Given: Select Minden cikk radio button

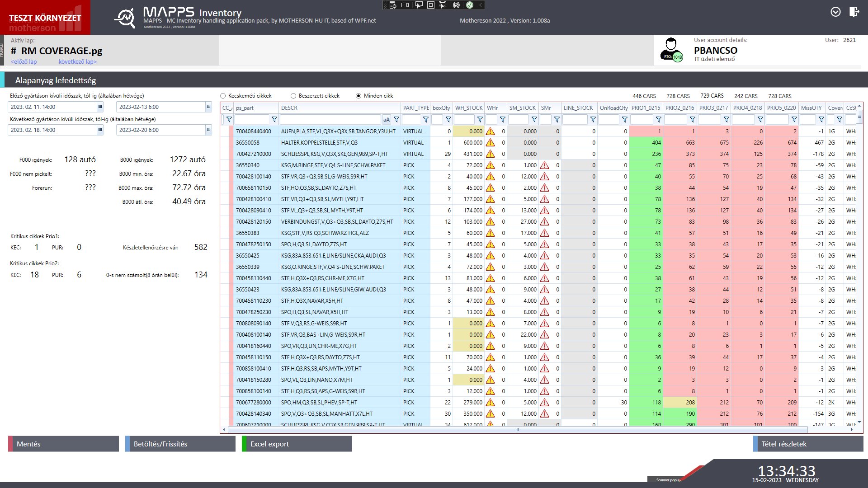Looking at the screenshot, I should tap(359, 96).
